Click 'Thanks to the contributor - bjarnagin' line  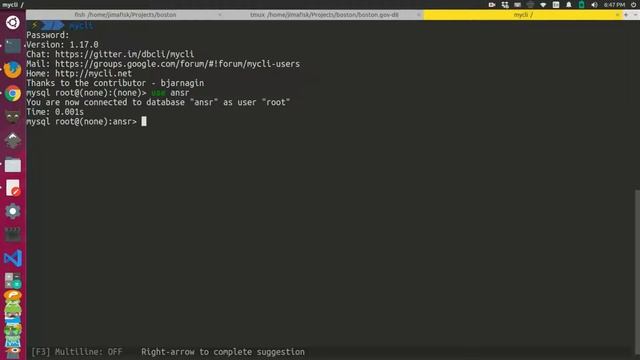[115, 83]
